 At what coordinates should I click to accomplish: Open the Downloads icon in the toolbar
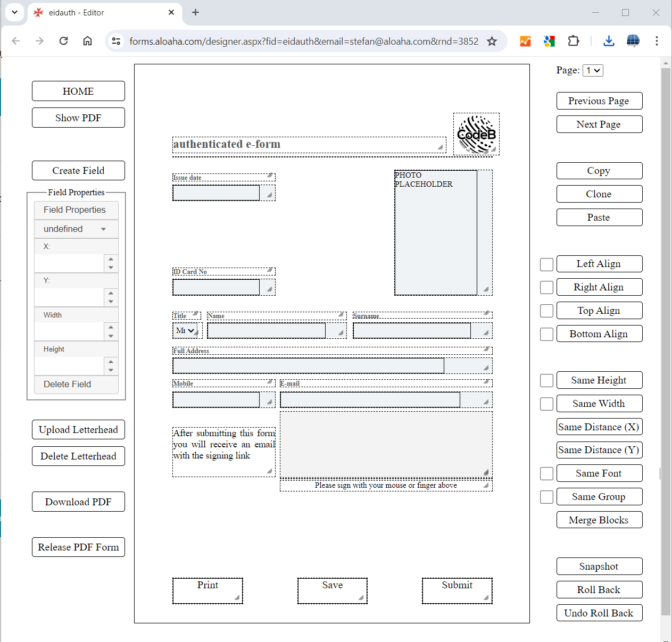609,41
